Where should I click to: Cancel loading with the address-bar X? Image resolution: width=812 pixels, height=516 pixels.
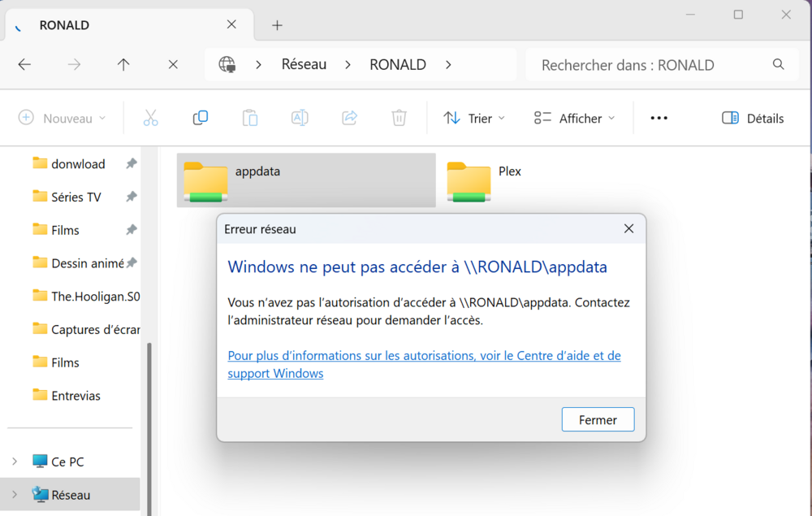point(173,65)
